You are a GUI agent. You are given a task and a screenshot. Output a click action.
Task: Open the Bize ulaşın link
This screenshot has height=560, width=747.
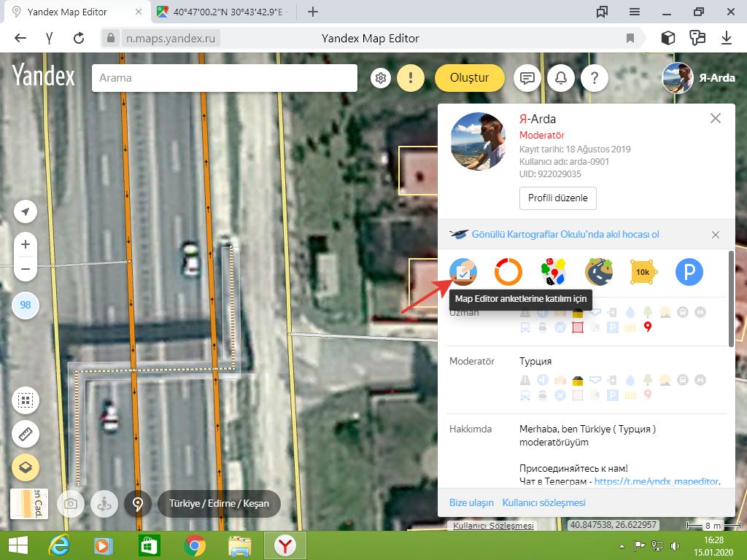(x=471, y=503)
